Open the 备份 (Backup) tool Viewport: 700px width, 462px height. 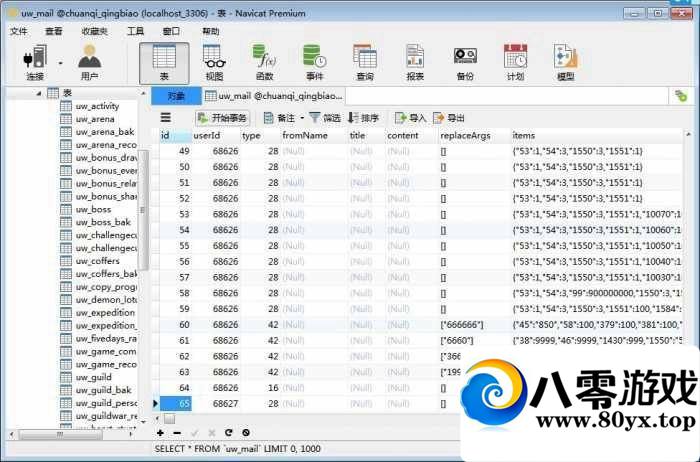(465, 61)
